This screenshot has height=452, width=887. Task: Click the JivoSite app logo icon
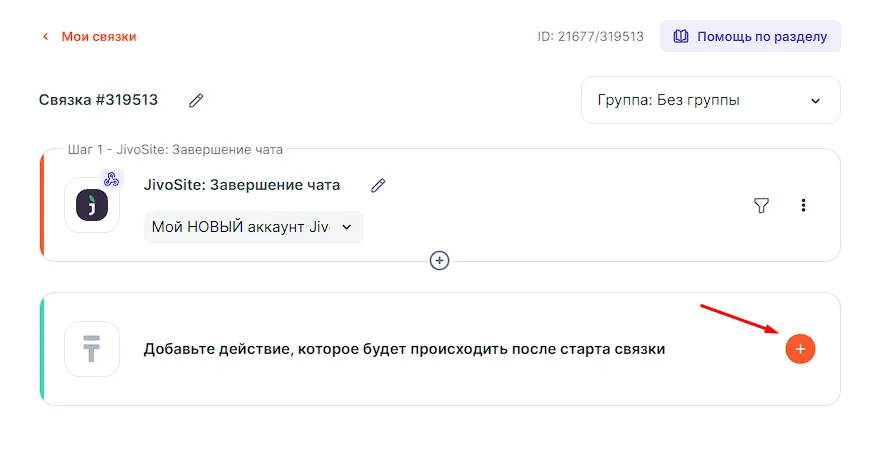(x=92, y=205)
